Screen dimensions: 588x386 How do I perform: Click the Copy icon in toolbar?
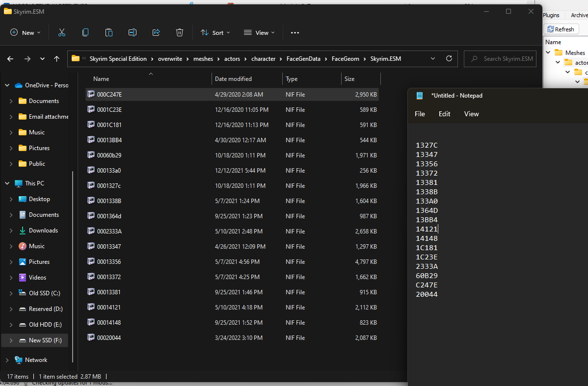(85, 32)
